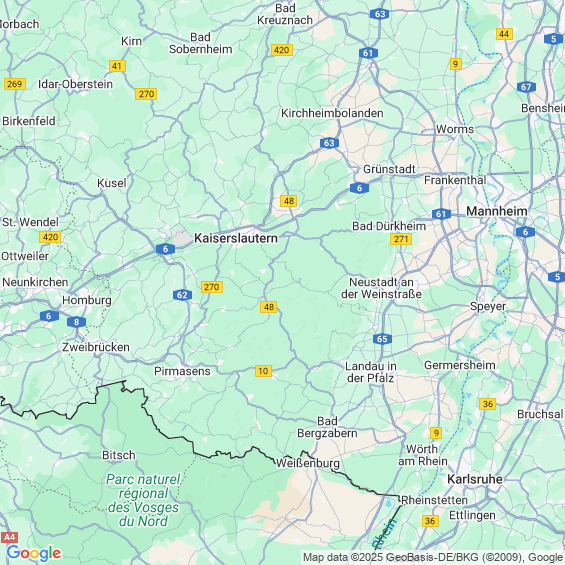
Task: Select the Pirmasens town label
Action: click(182, 371)
